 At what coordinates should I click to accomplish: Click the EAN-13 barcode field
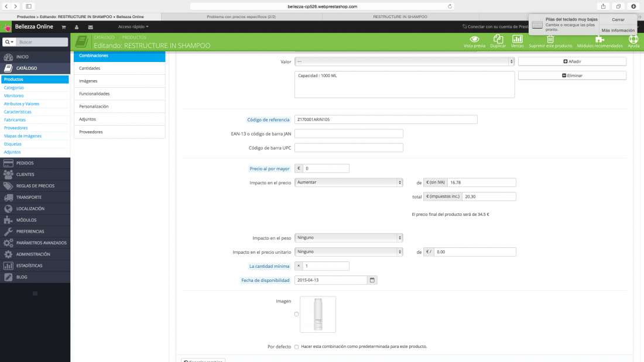coord(349,133)
